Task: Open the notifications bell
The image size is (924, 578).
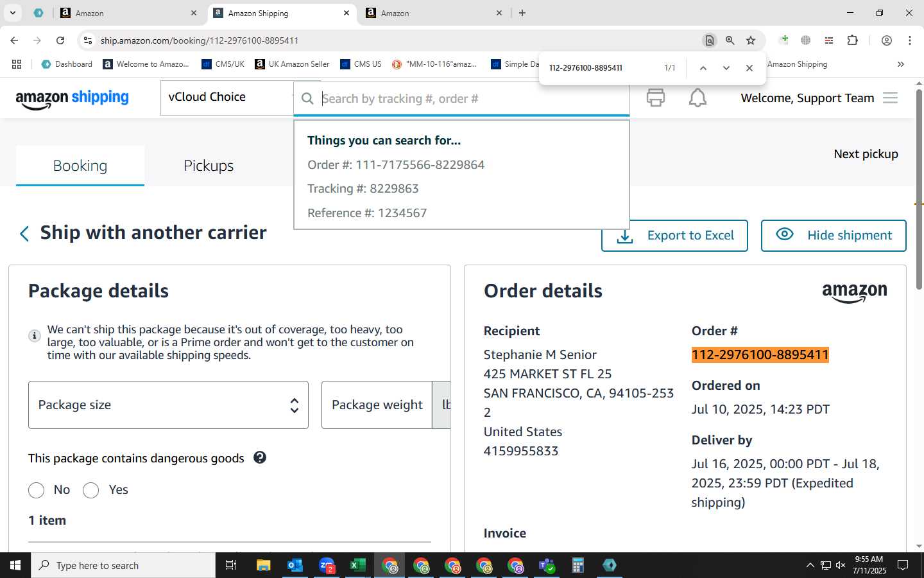Action: pos(697,98)
